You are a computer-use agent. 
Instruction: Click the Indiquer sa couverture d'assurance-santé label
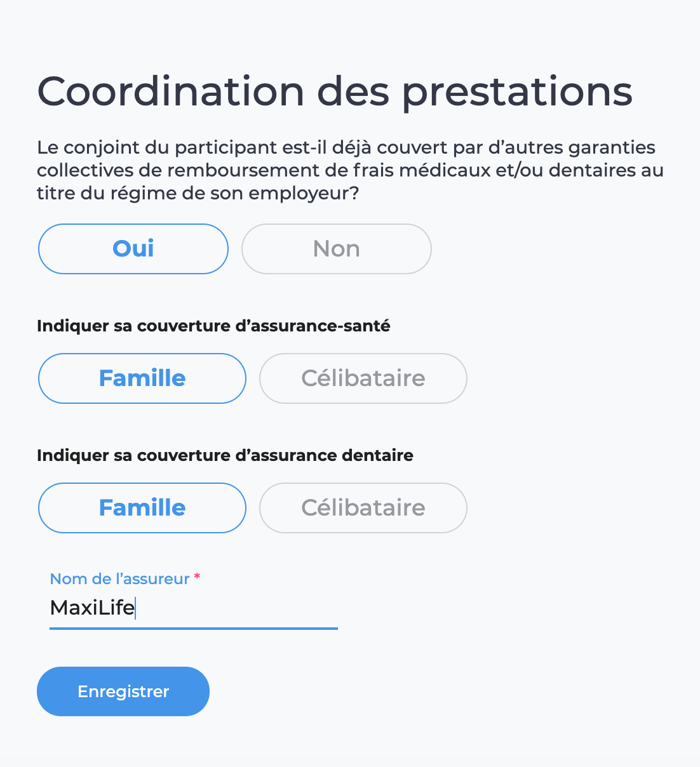213,326
